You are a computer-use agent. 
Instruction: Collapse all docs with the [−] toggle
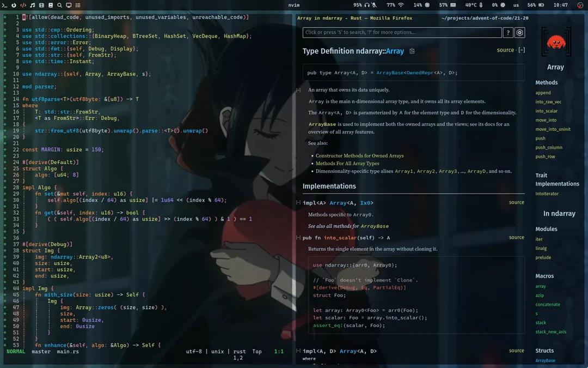[521, 50]
